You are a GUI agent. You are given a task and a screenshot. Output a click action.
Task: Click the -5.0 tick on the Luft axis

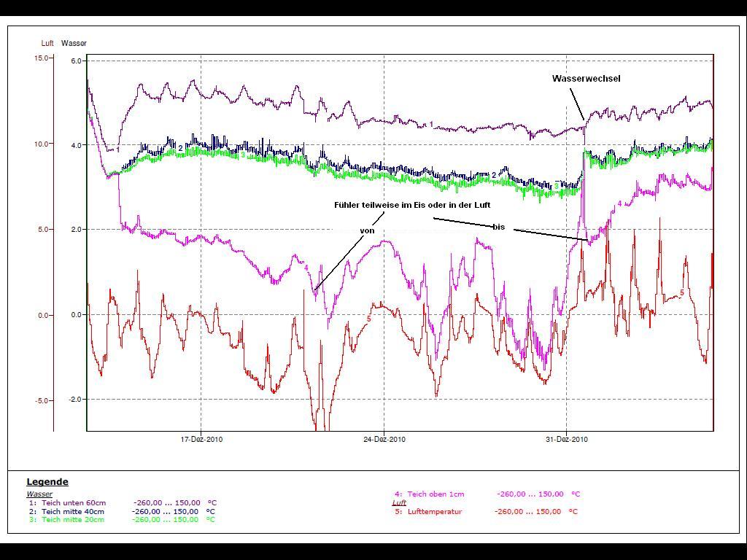pos(41,401)
